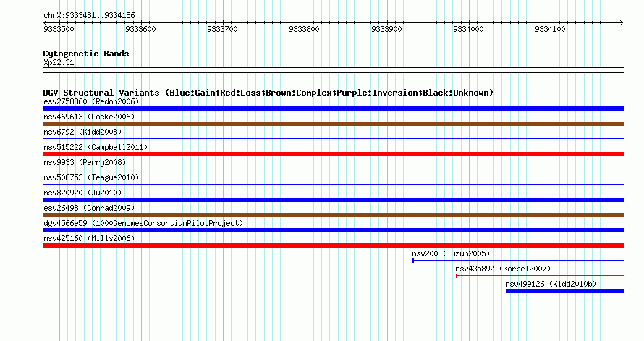Click the 9334100 ruler coordinate
Viewport: 644px width, 341px height.
click(x=550, y=29)
